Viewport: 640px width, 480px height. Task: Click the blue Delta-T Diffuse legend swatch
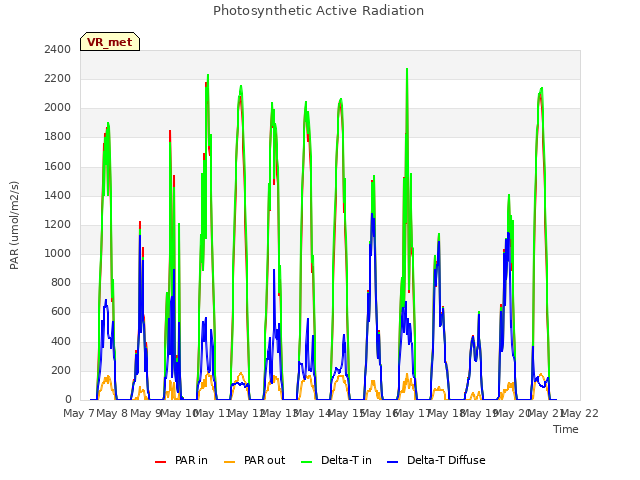(392, 462)
